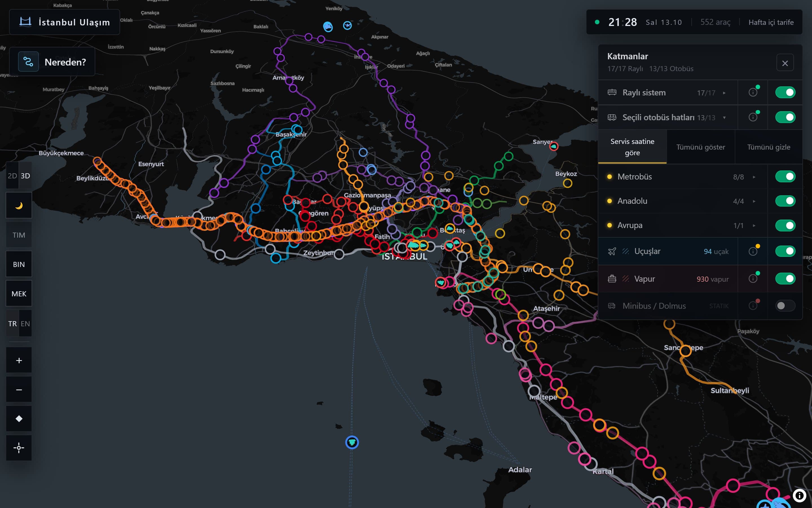Zoom in with the plus button
This screenshot has height=508, width=812.
tap(19, 360)
